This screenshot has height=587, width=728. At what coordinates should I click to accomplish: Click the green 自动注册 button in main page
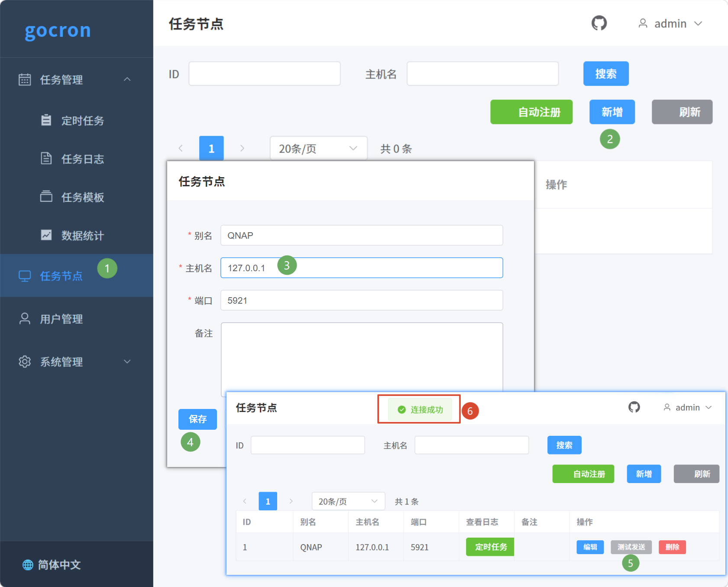[x=531, y=112]
